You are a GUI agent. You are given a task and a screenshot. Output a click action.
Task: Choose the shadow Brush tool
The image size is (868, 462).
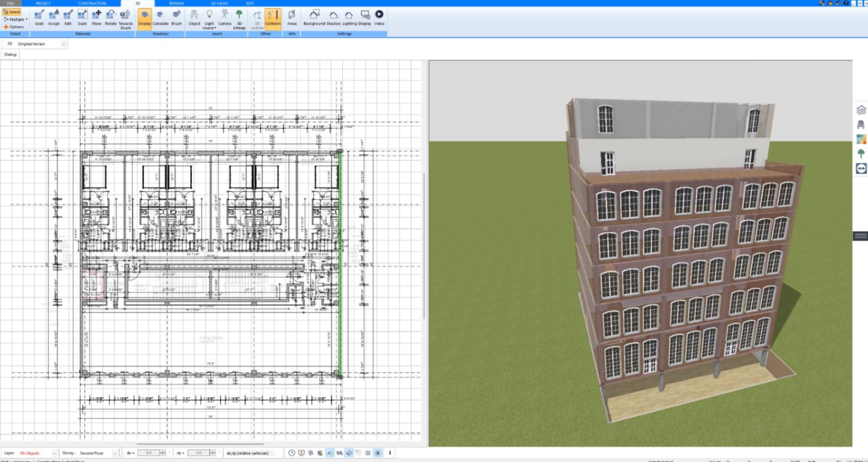(x=176, y=17)
